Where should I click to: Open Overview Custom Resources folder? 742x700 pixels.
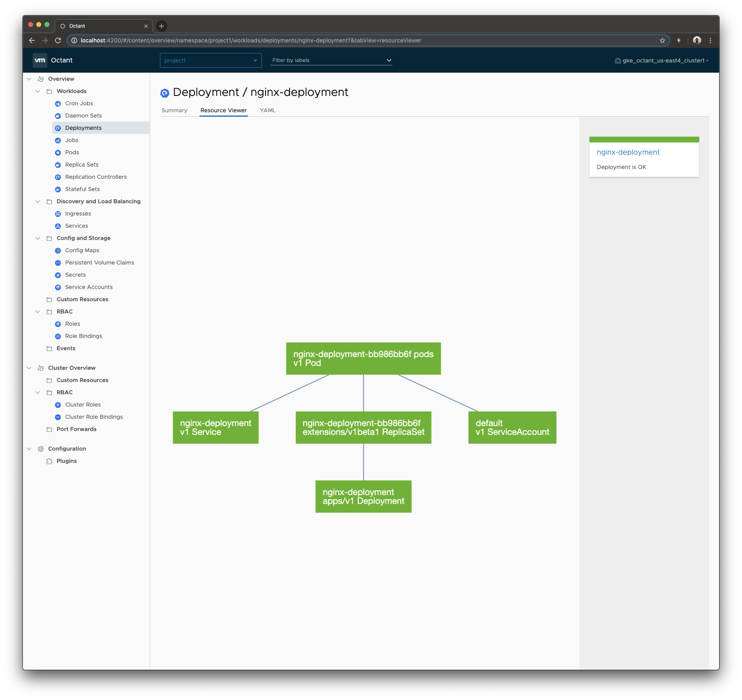coord(82,300)
